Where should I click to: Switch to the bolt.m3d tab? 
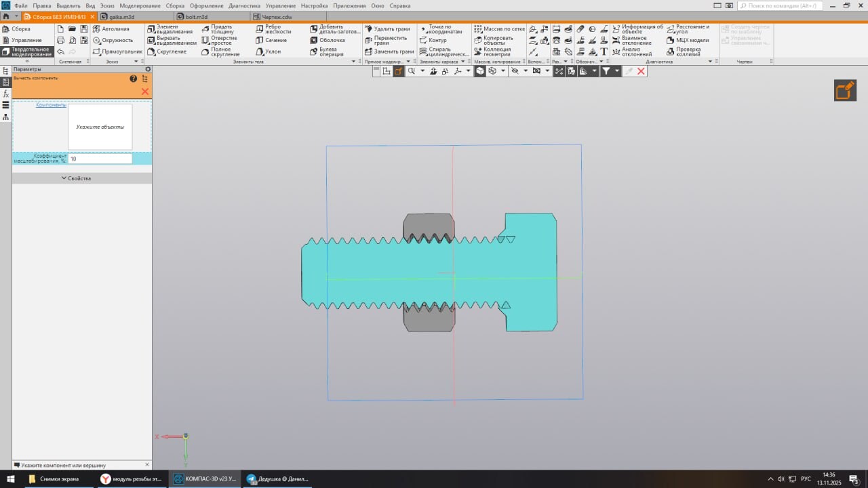tap(196, 16)
